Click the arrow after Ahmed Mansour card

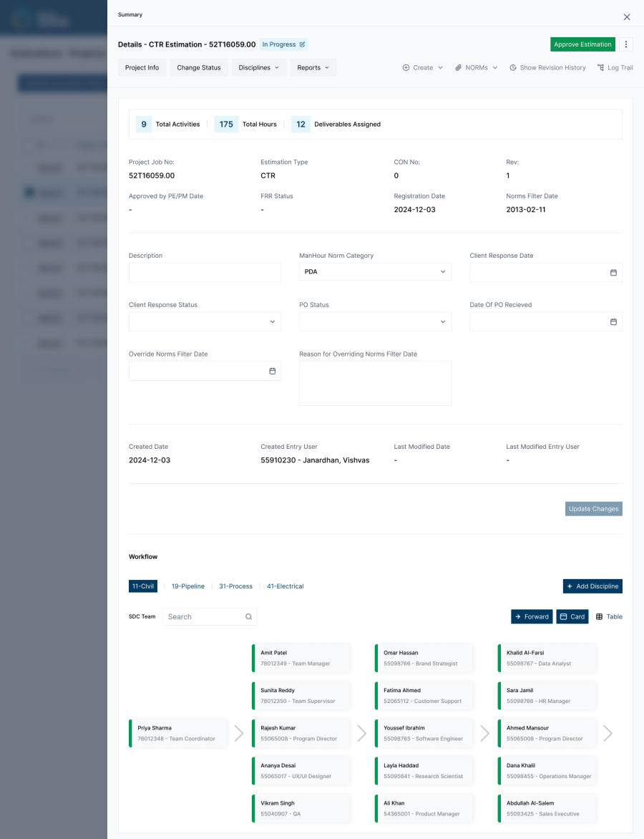pos(608,733)
